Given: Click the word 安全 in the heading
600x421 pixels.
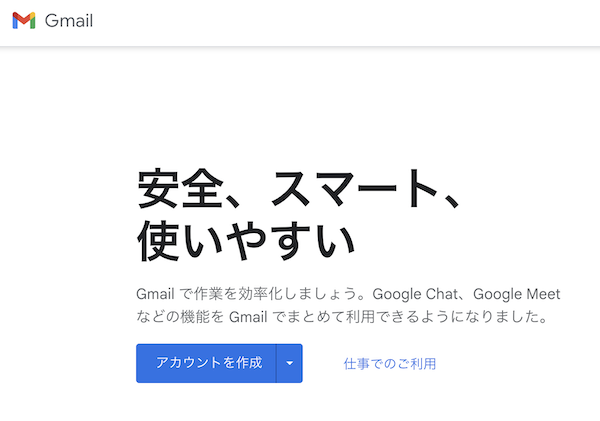Looking at the screenshot, I should pyautogui.click(x=181, y=189).
